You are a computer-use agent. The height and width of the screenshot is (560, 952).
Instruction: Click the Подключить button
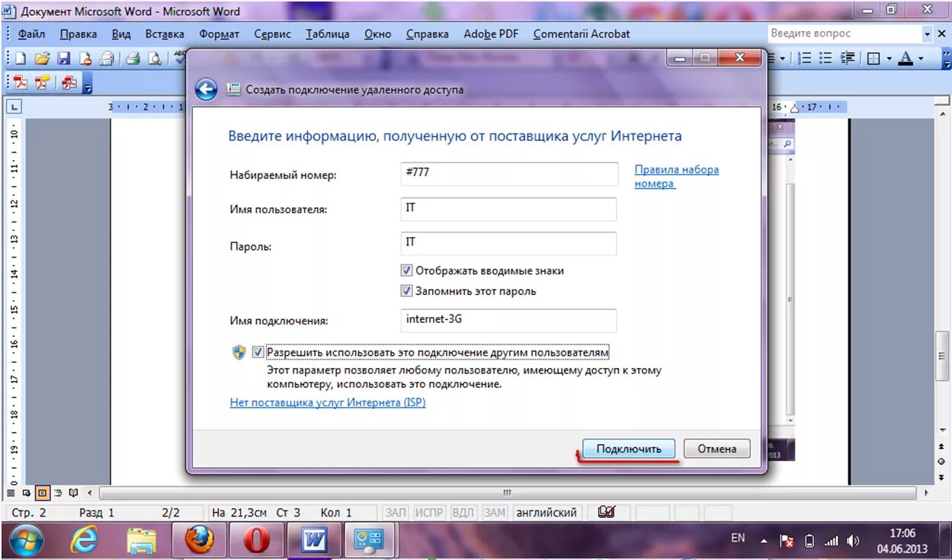[x=629, y=449]
